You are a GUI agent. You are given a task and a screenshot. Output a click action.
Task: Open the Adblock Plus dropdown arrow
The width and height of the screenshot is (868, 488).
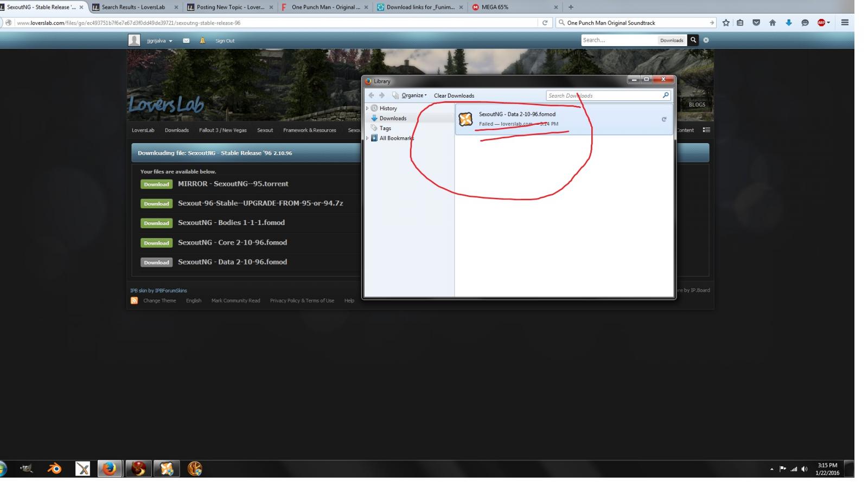pyautogui.click(x=828, y=23)
